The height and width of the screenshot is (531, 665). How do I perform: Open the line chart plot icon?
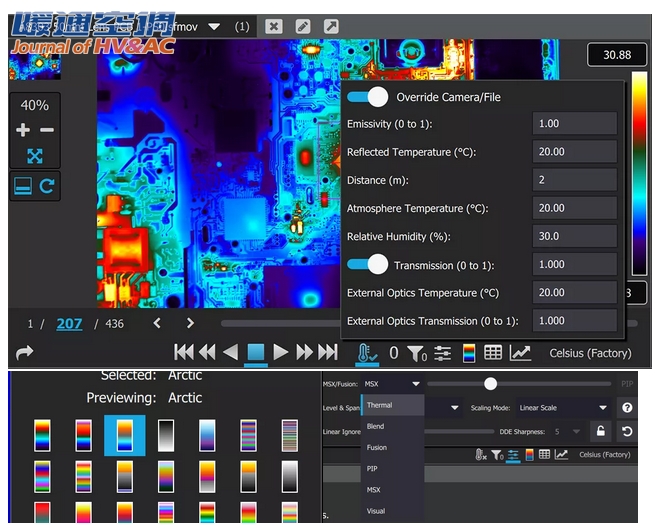tap(520, 353)
